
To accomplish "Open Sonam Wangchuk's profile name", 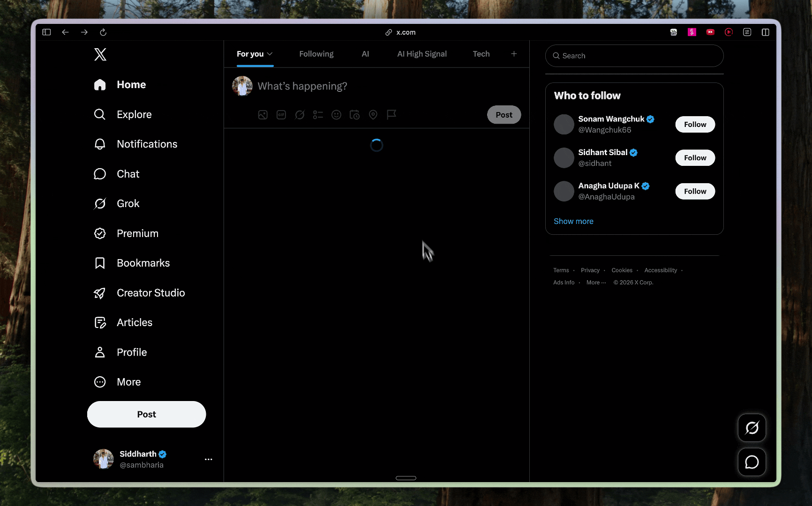I will pos(611,119).
